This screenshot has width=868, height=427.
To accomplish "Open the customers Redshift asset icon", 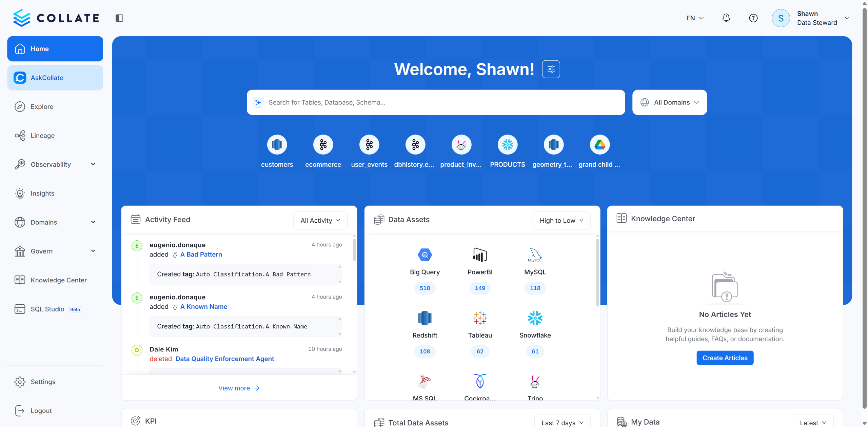I will tap(277, 145).
